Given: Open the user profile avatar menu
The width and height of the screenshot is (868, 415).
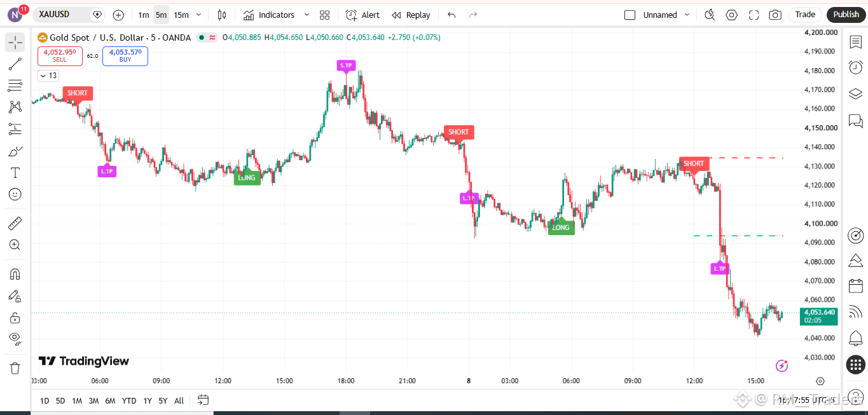Looking at the screenshot, I should tap(15, 14).
